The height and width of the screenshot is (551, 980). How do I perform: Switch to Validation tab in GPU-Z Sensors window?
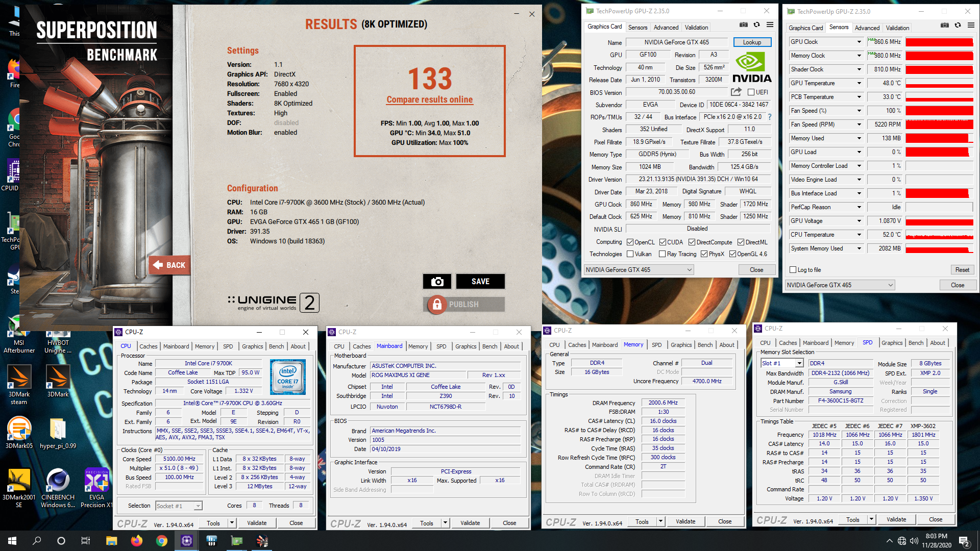click(x=897, y=28)
